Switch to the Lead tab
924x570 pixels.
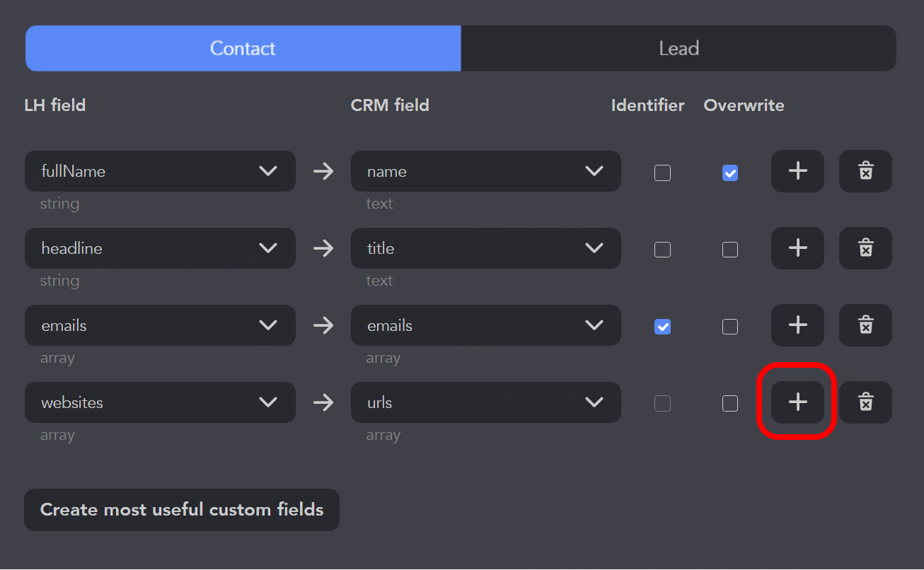pos(678,48)
